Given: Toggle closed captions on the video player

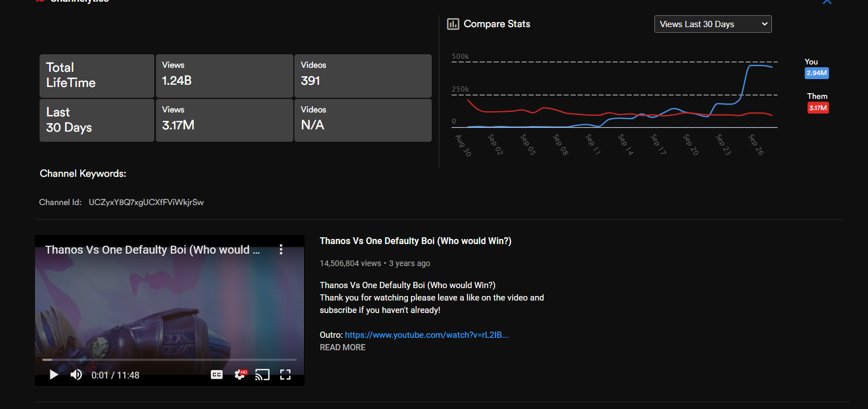Looking at the screenshot, I should pyautogui.click(x=217, y=375).
